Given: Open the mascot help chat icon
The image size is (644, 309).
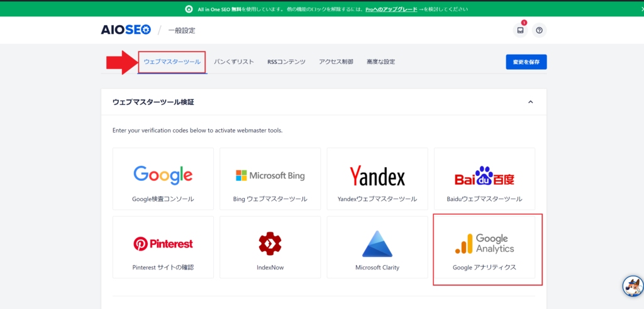Looking at the screenshot, I should pyautogui.click(x=633, y=286).
